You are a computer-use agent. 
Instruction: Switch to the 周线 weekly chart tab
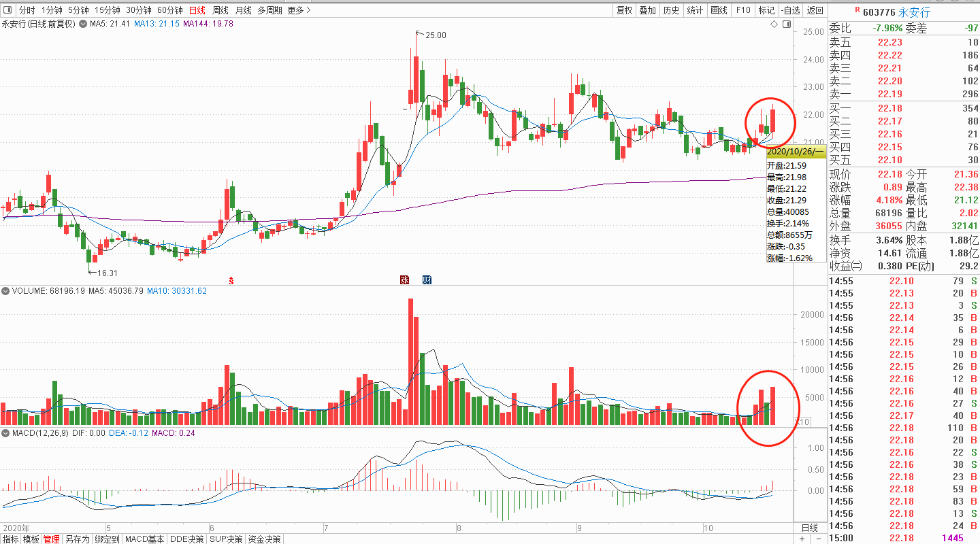220,10
